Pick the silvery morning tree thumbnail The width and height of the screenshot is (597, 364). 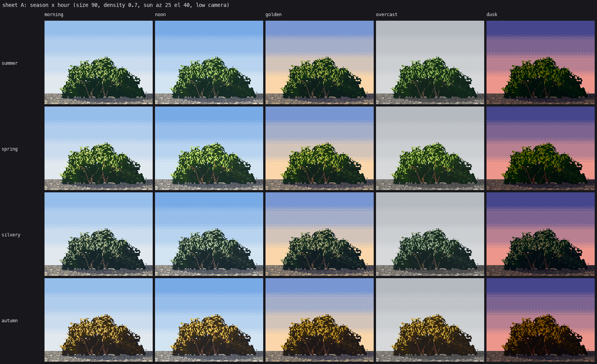click(x=99, y=234)
